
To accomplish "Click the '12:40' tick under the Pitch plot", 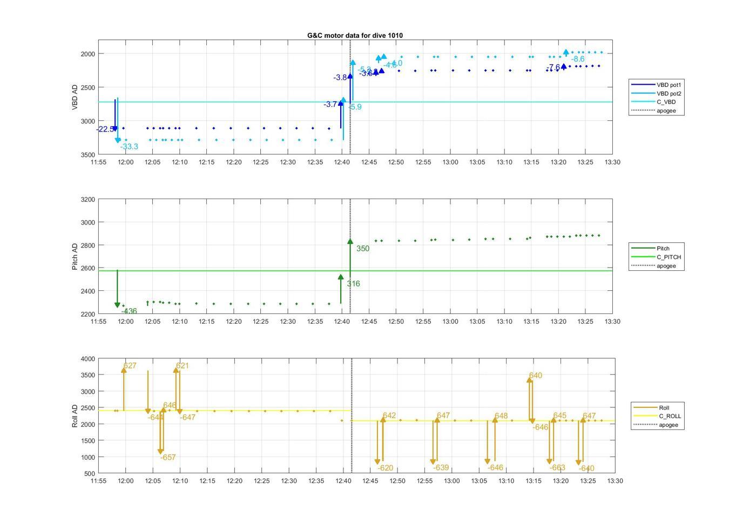I will 342,322.
